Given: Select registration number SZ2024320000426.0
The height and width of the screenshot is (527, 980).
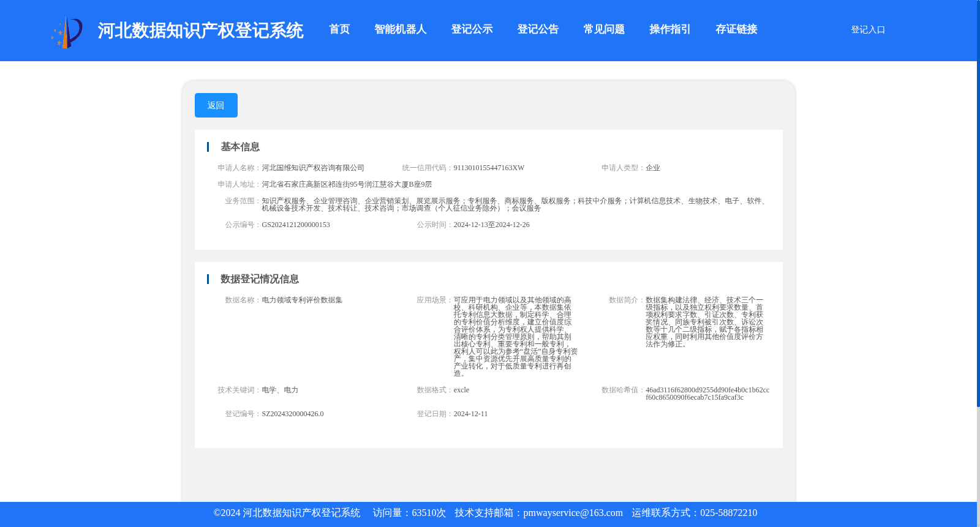Looking at the screenshot, I should 293,414.
